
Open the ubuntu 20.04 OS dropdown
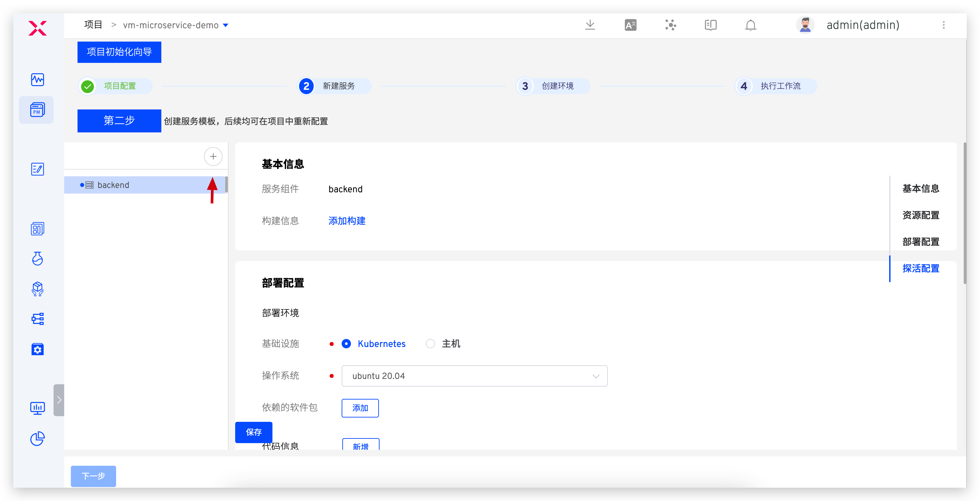pyautogui.click(x=474, y=376)
